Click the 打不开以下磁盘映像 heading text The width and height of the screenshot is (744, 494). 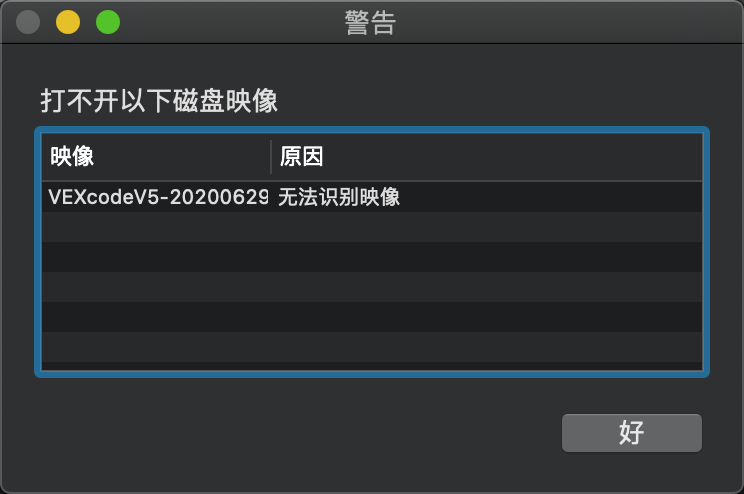click(x=159, y=101)
